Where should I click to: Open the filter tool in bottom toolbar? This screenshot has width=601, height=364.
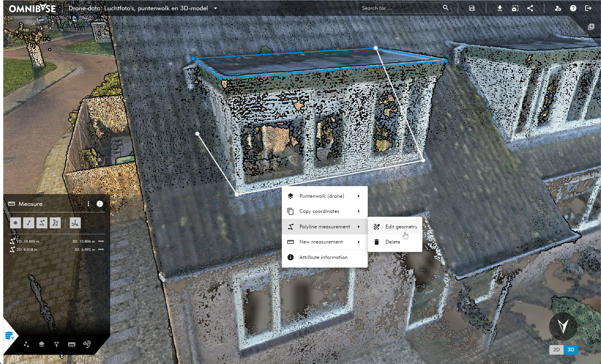coord(56,344)
